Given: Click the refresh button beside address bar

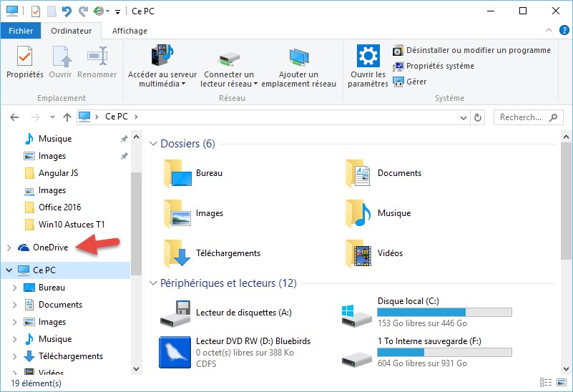Looking at the screenshot, I should coord(478,117).
